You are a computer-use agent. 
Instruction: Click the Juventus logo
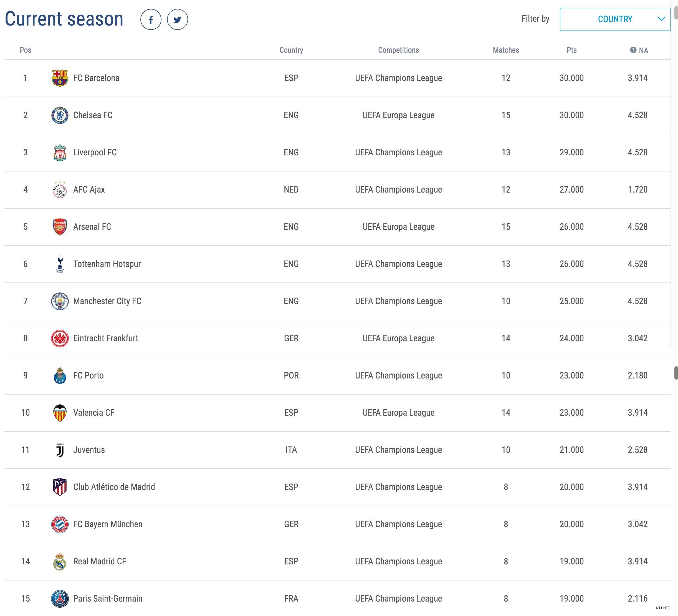[x=60, y=450]
